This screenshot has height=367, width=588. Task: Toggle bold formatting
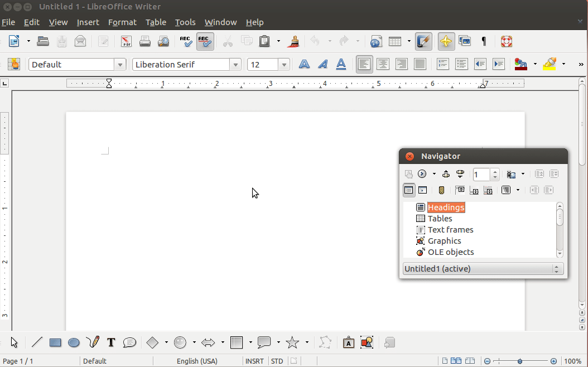[x=304, y=64]
